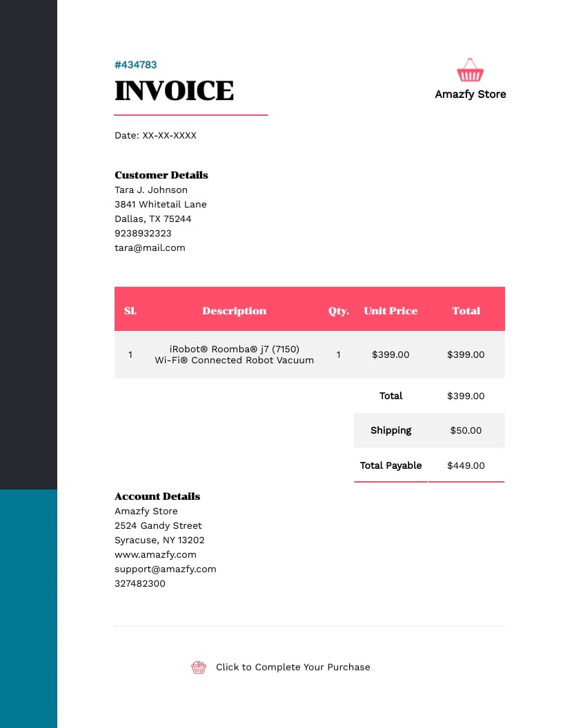Select the $449.00 total payable amount

coord(466,465)
